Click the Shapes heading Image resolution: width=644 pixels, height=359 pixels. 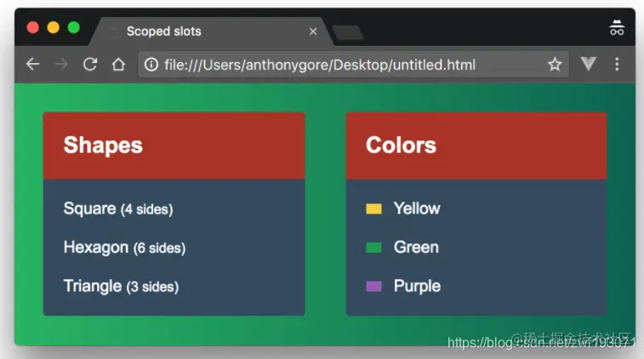(x=103, y=145)
